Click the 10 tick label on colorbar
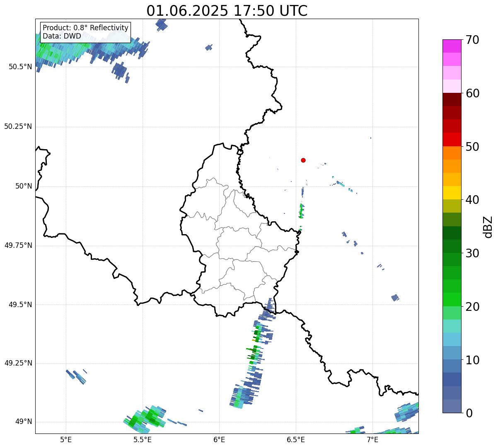 472,360
